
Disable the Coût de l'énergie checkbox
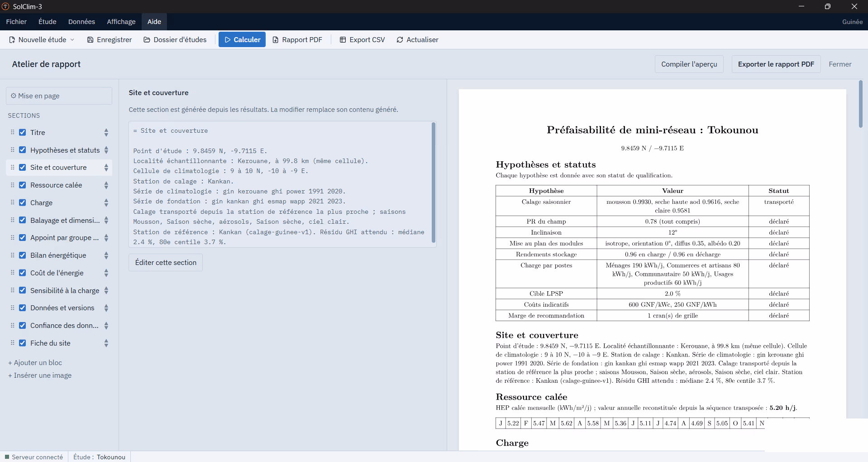pyautogui.click(x=22, y=273)
